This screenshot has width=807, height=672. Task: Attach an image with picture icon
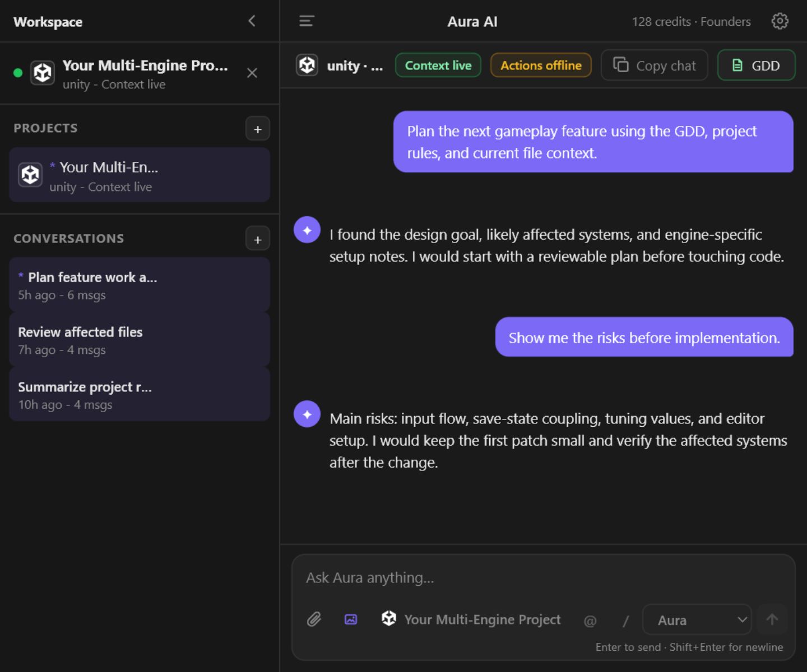click(351, 619)
